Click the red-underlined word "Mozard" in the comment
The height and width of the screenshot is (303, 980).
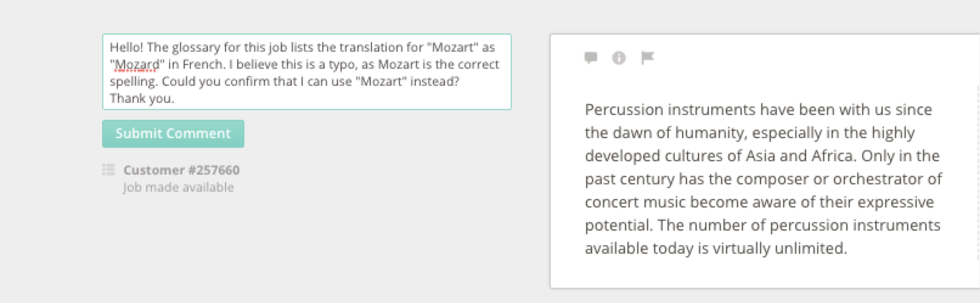(x=137, y=64)
